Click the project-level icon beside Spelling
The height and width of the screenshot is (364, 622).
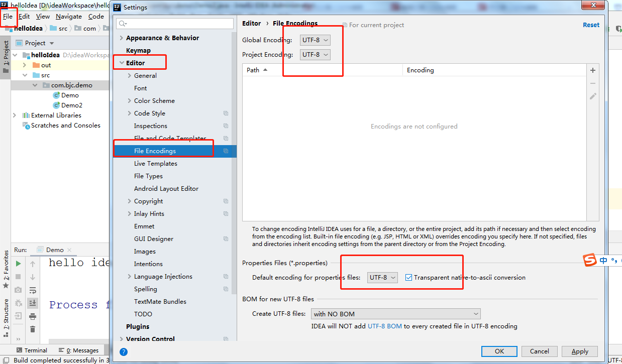pos(226,289)
